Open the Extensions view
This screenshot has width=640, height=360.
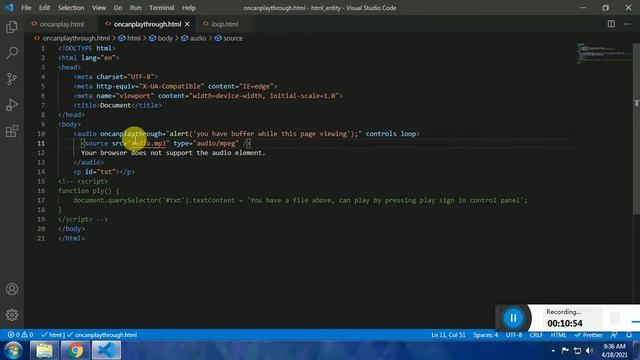pos(12,131)
